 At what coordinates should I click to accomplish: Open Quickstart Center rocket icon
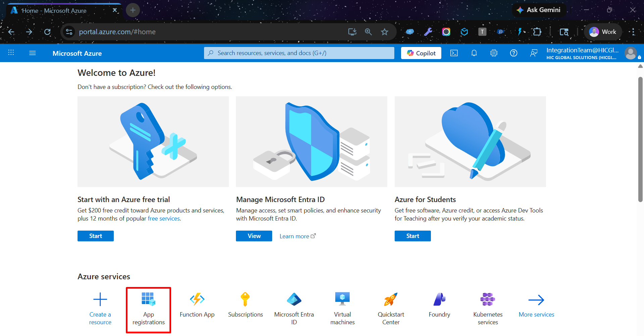click(391, 299)
